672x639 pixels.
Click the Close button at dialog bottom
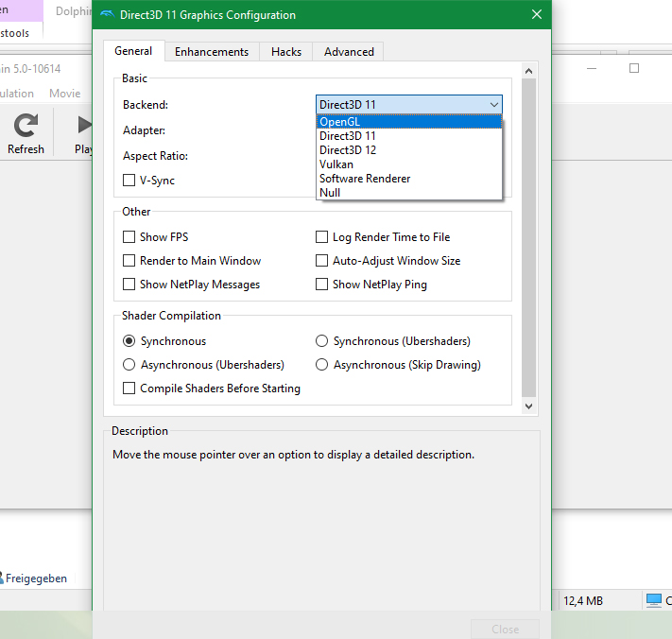pos(505,629)
